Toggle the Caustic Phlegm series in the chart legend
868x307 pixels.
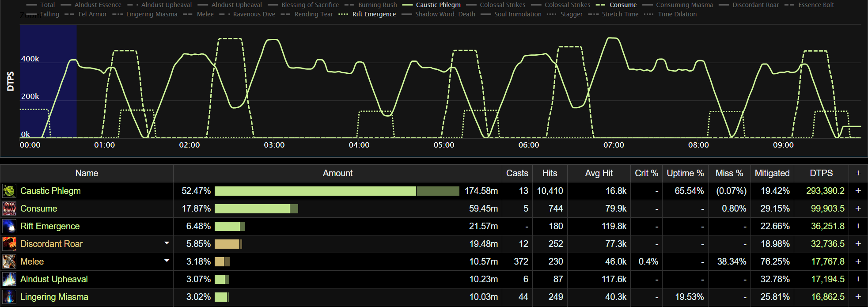tap(438, 5)
